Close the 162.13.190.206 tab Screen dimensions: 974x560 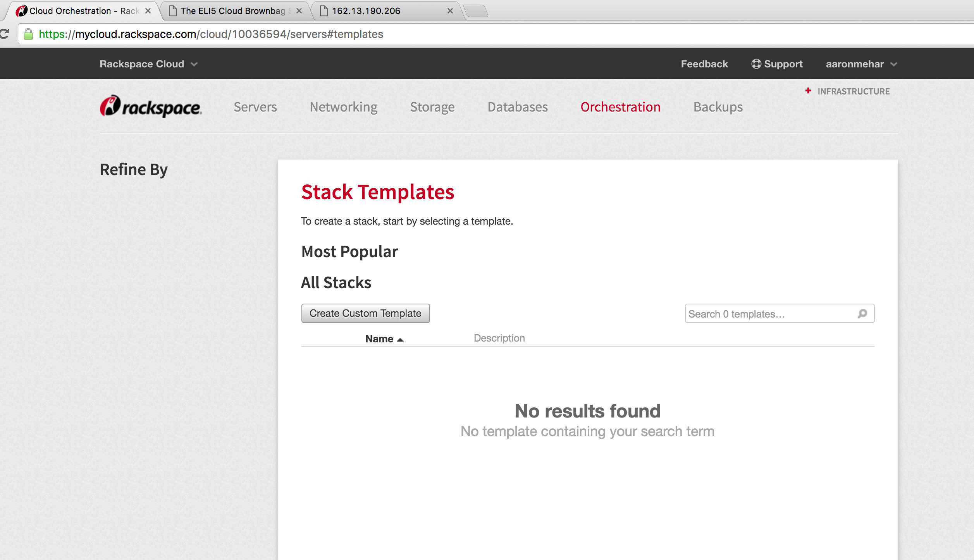[450, 11]
